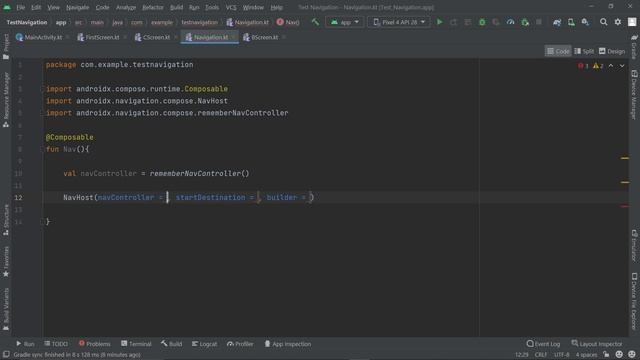The width and height of the screenshot is (640, 360).
Task: Click the 12:29 cursor position indicator
Action: click(x=521, y=354)
